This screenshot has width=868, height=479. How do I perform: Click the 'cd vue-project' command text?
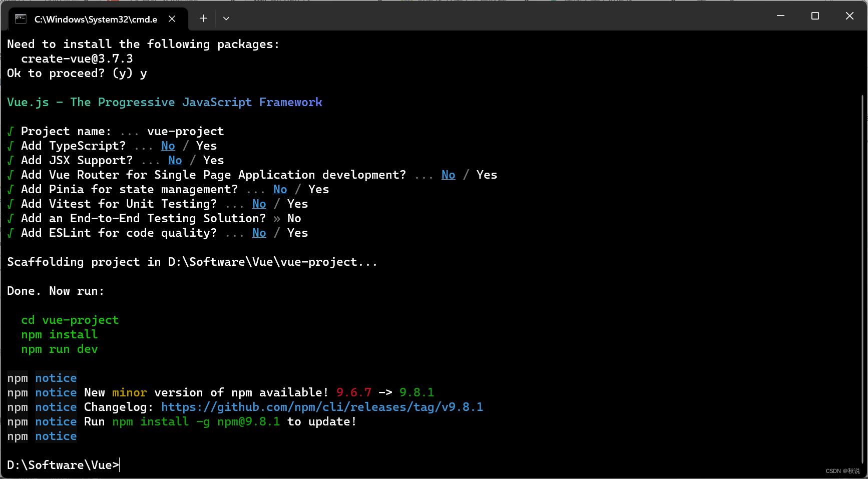point(70,320)
